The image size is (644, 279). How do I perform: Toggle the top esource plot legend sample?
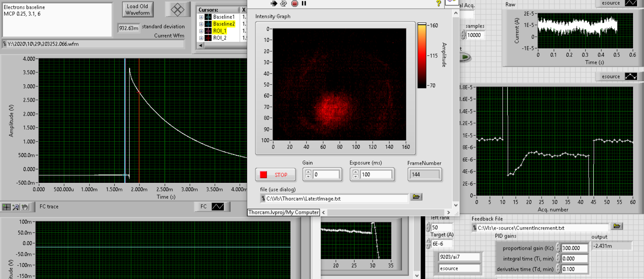click(631, 3)
